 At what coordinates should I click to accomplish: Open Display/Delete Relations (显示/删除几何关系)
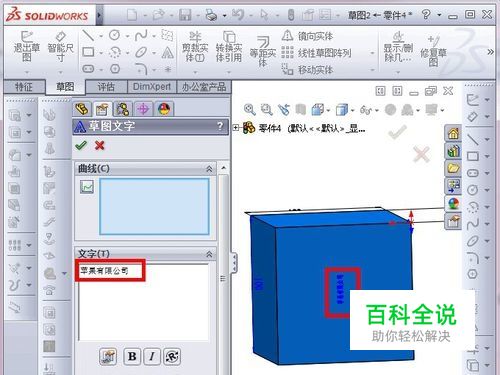click(x=398, y=47)
